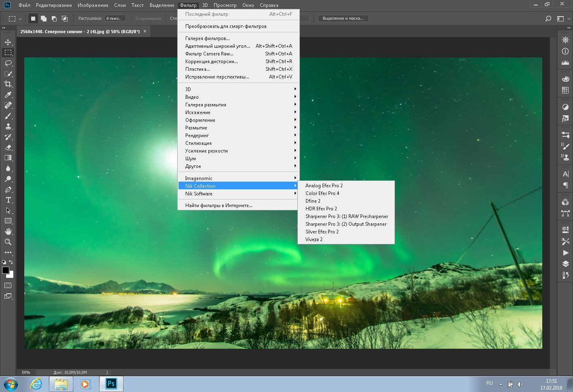The height and width of the screenshot is (392, 573).
Task: Open the Actions play-triangle panel icon
Action: tap(565, 252)
